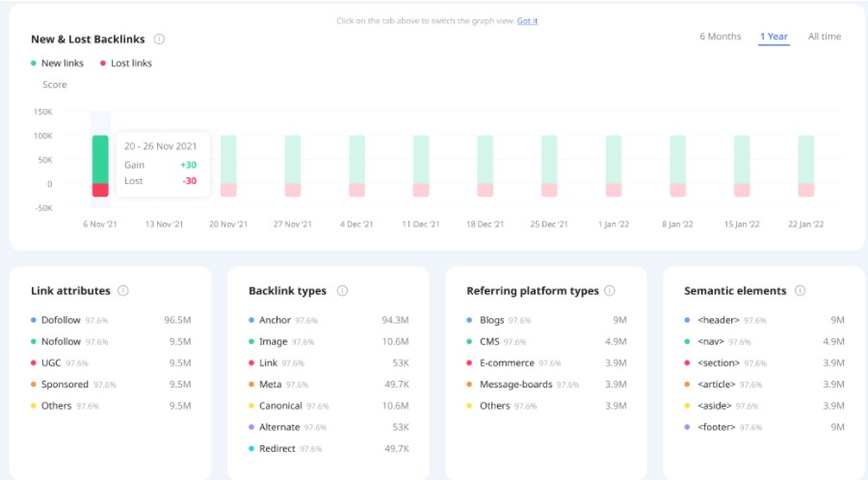Click the Sponsored link attribute row
868x480 pixels.
click(111, 385)
